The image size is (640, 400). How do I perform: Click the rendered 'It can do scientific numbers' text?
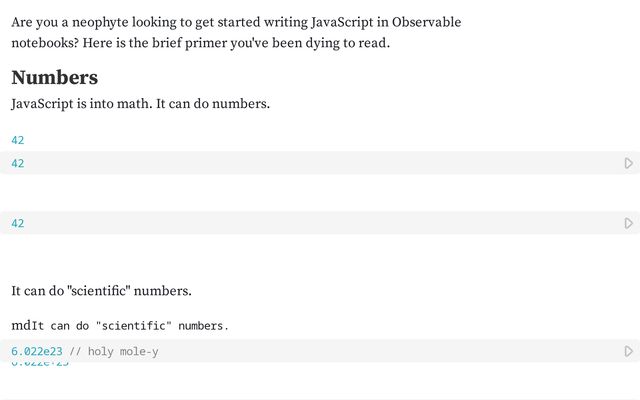pyautogui.click(x=101, y=290)
